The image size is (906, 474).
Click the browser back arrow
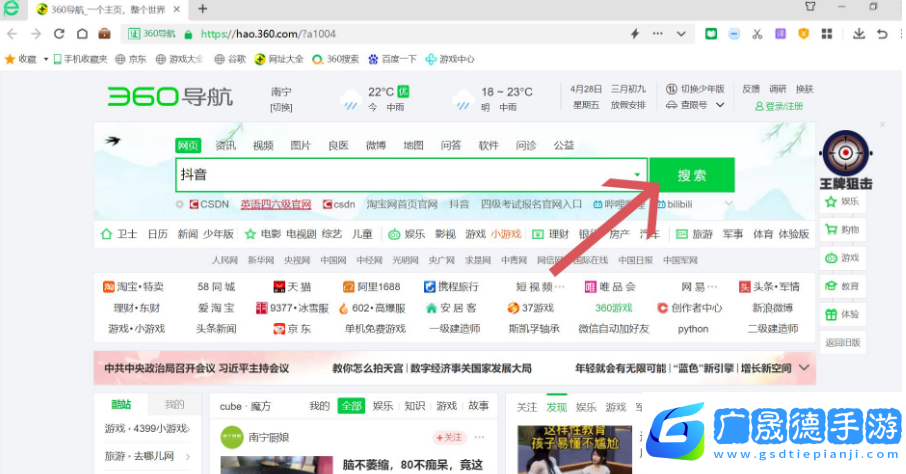pos(12,34)
